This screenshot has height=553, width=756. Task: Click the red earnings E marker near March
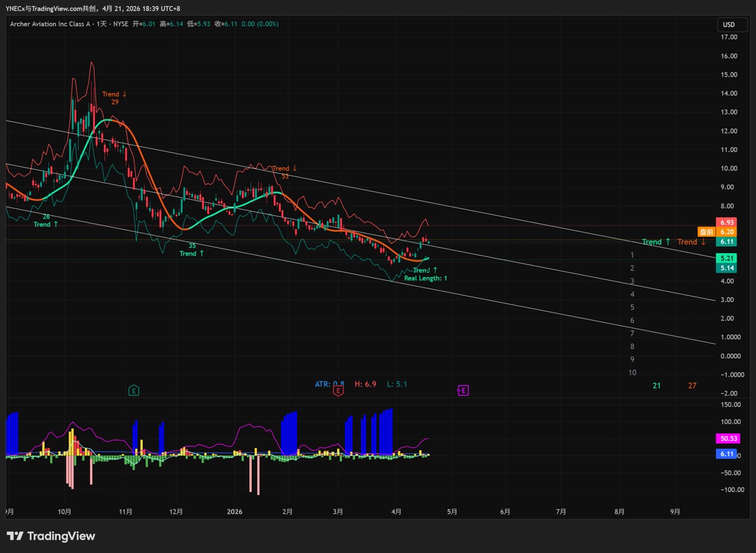(338, 391)
